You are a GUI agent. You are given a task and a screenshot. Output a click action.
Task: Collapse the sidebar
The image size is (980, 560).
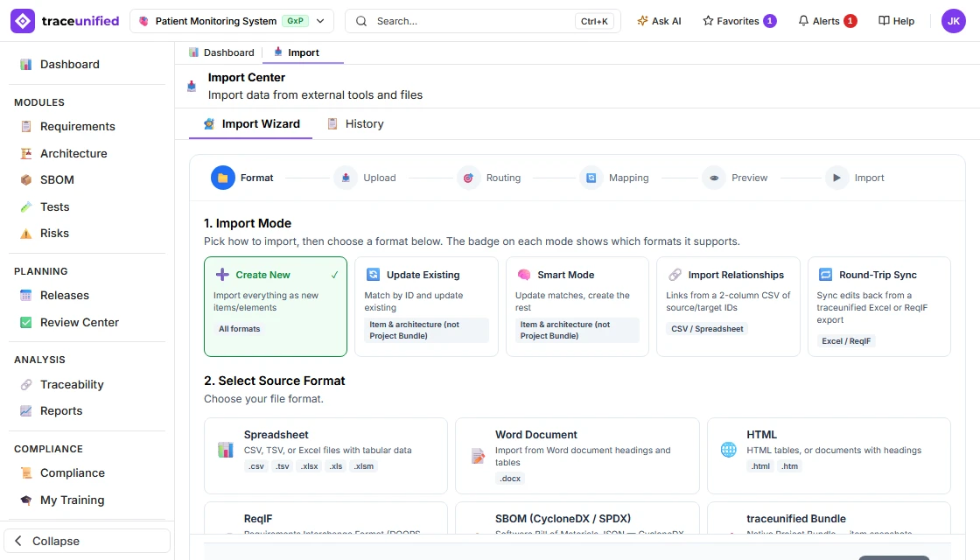point(87,542)
